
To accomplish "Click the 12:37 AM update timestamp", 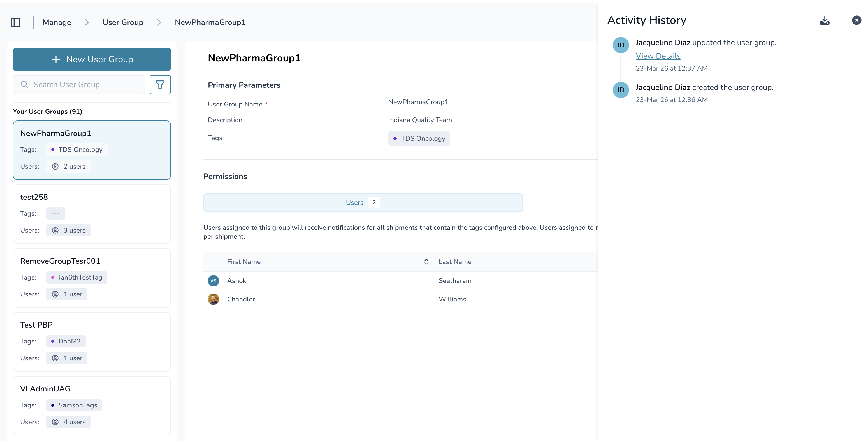I will (x=672, y=68).
